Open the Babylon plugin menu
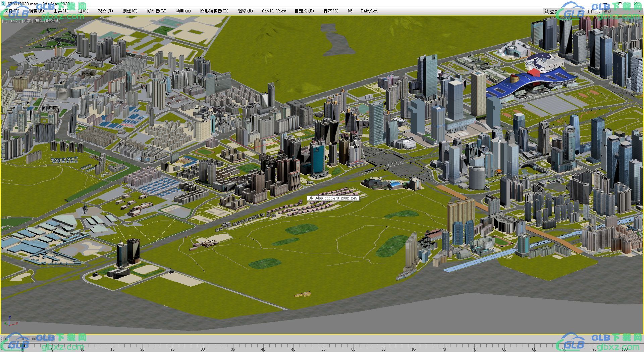This screenshot has width=644, height=352. (369, 11)
